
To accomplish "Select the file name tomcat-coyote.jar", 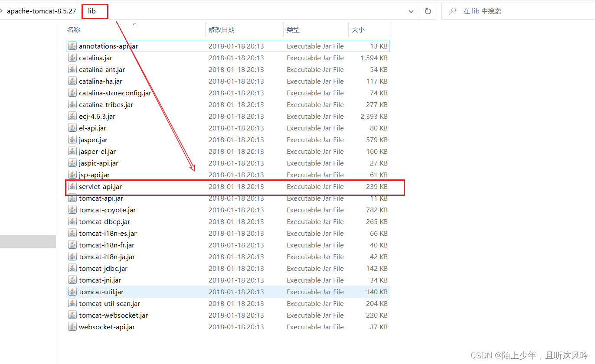I will coord(107,210).
